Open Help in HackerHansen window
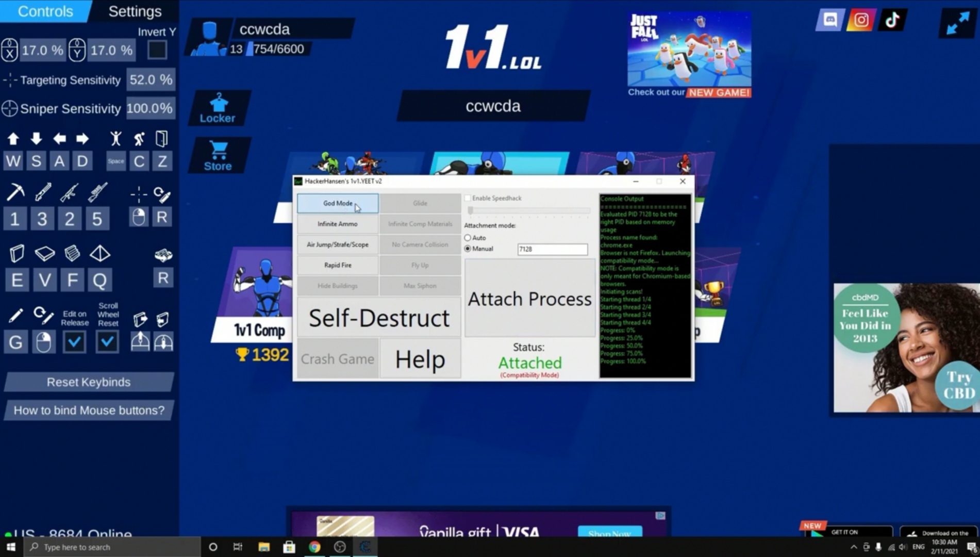Screen dimensions: 980x557 [420, 358]
